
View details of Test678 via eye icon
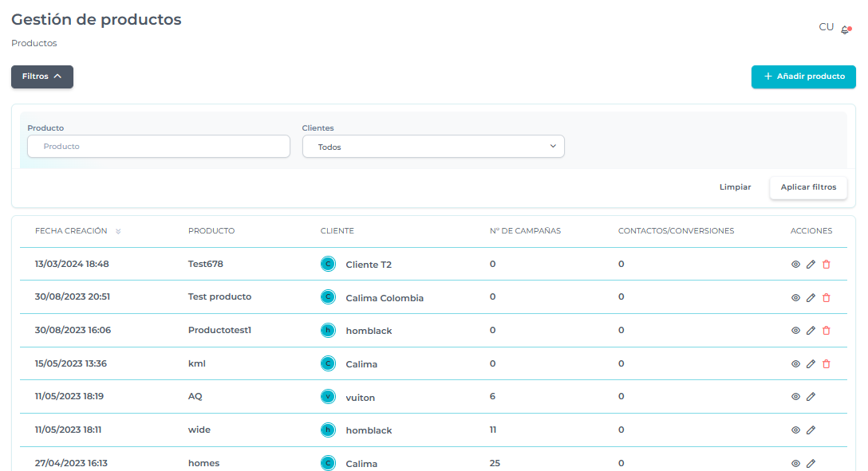pyautogui.click(x=795, y=265)
